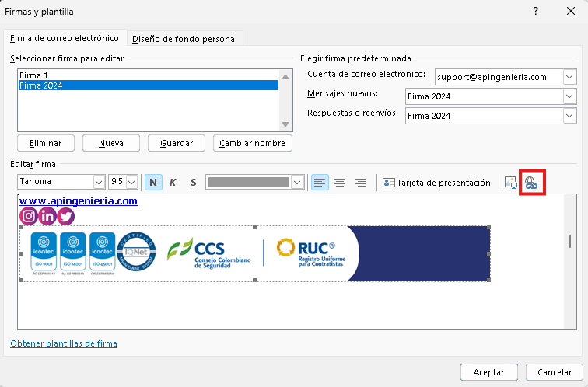588x387 pixels.
Task: Switch to Diseño de fondo personal tab
Action: (184, 39)
